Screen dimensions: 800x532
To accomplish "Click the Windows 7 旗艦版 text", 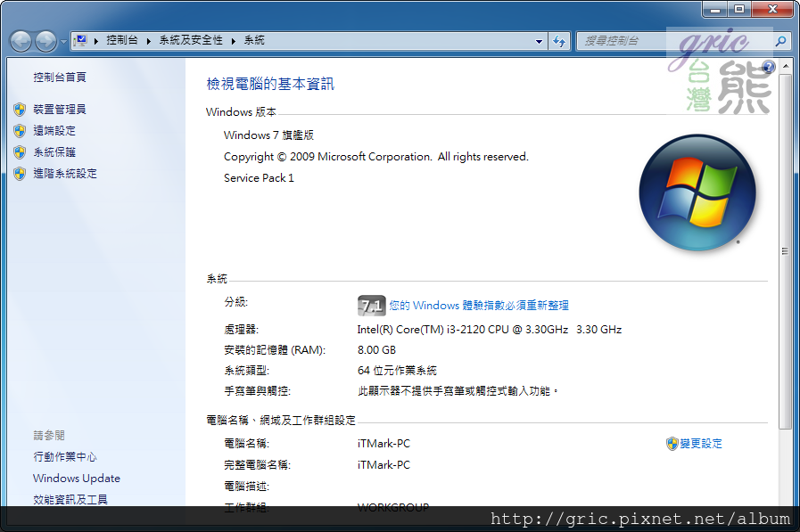I will click(268, 135).
